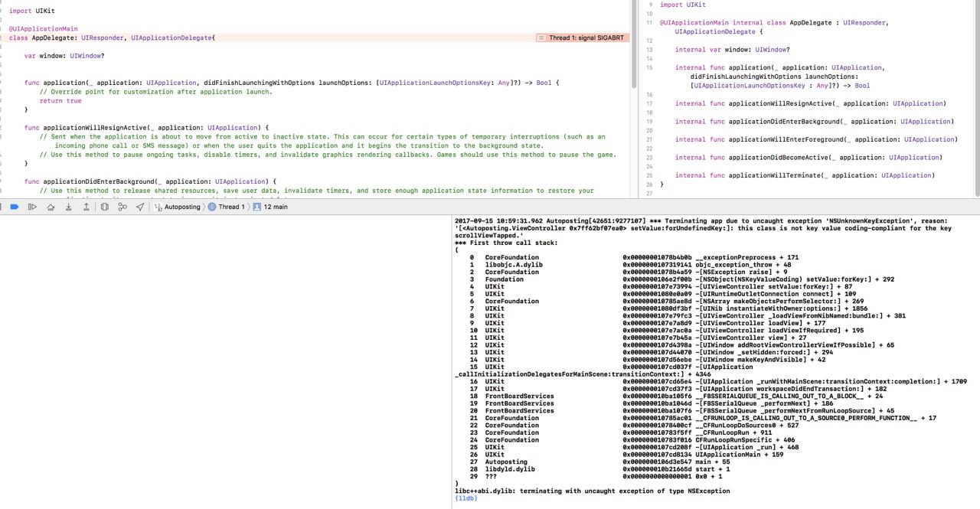980x509 pixels.
Task: Click the step out debug icon
Action: coord(86,207)
